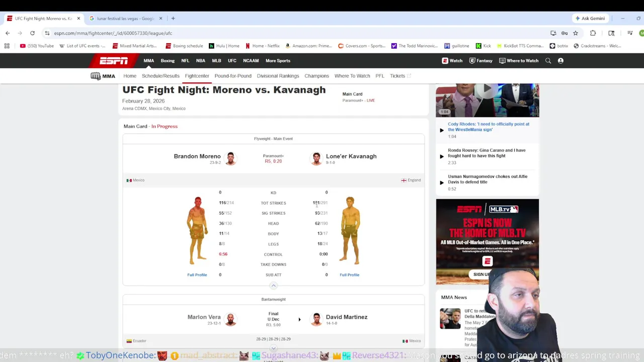Screen dimensions: 644x362
Task: Click the MMA glove logo icon
Action: pos(96,76)
